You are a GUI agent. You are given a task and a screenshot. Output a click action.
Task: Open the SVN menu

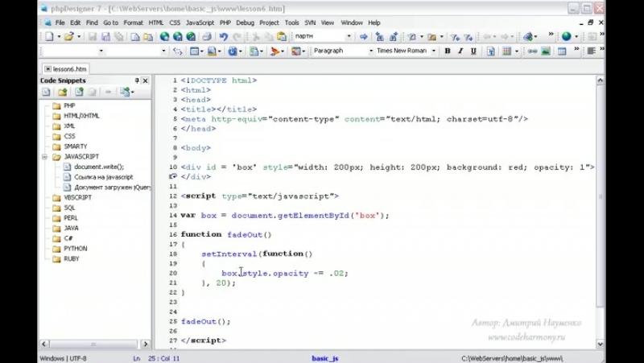point(310,23)
